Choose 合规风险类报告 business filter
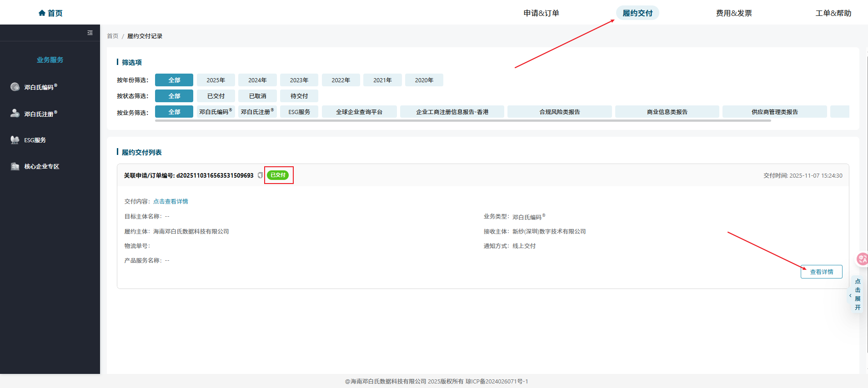868x388 pixels. 559,112
